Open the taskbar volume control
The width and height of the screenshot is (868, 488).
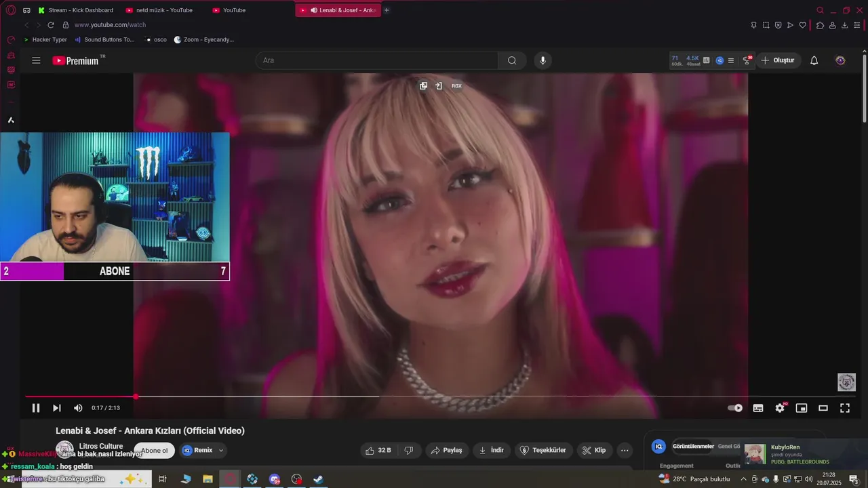808,479
